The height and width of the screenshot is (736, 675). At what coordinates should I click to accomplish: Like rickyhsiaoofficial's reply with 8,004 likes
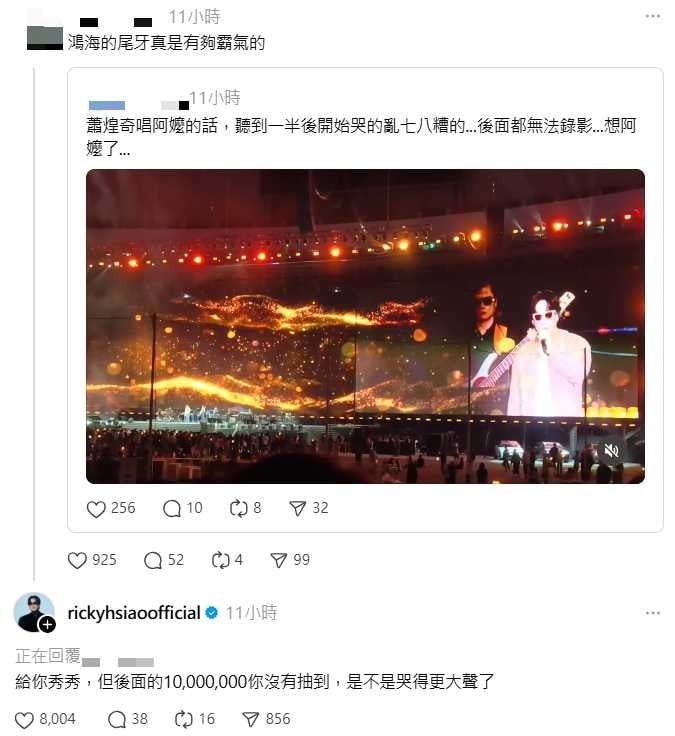coord(24,720)
